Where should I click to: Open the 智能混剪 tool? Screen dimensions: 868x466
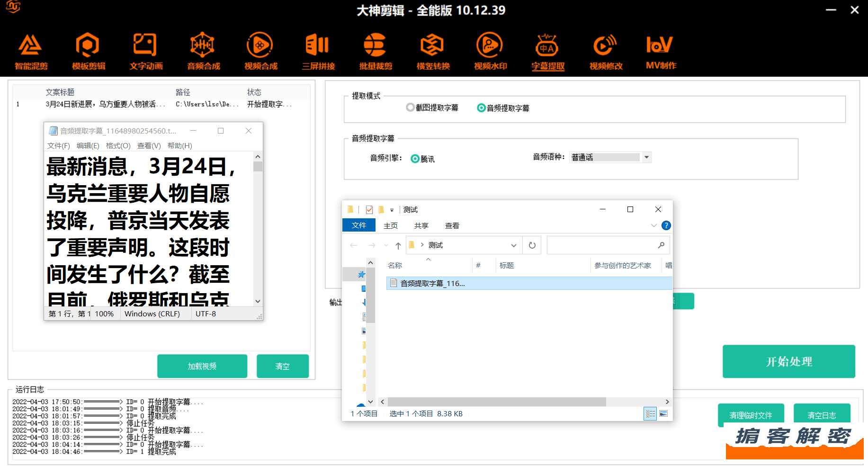point(31,52)
